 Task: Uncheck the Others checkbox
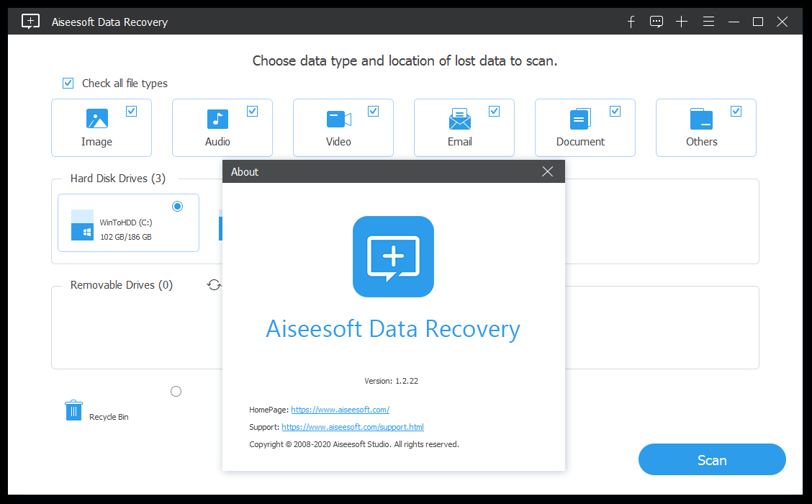point(736,111)
